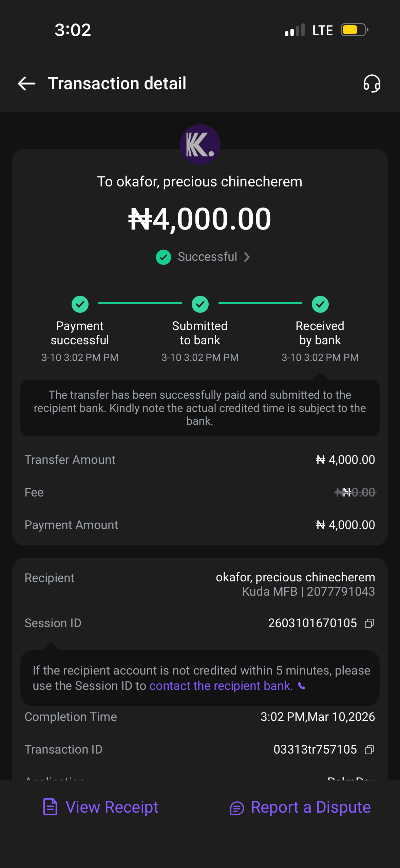This screenshot has width=400, height=868.
Task: Tap the Report a Dispute chat icon
Action: (237, 808)
